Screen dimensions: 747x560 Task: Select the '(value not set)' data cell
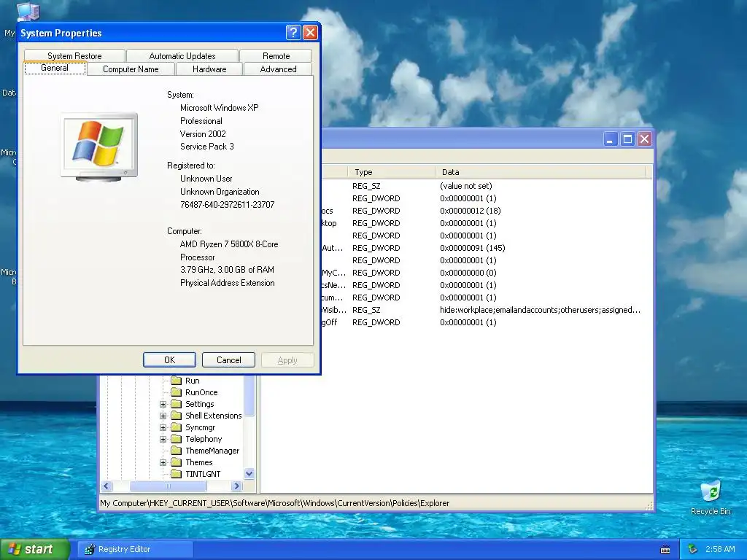(465, 186)
